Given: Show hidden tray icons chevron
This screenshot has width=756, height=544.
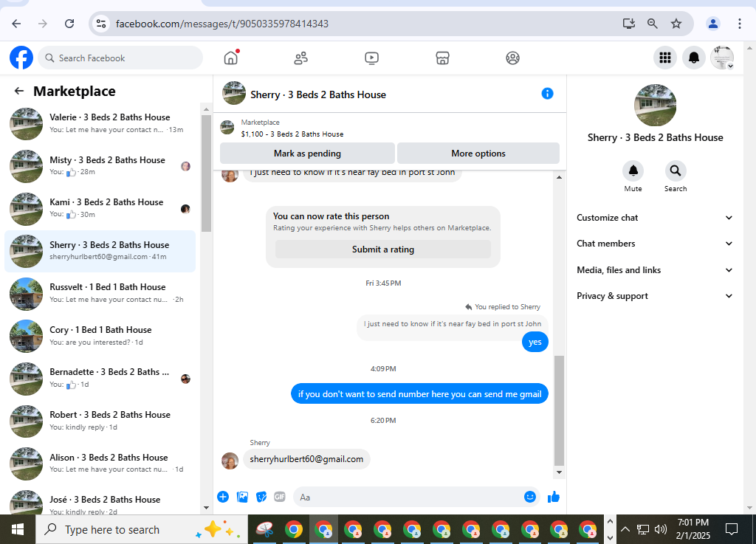Looking at the screenshot, I should coord(625,529).
